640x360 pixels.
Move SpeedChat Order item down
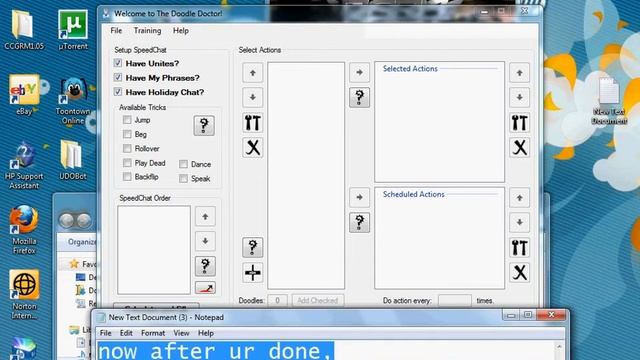(205, 241)
